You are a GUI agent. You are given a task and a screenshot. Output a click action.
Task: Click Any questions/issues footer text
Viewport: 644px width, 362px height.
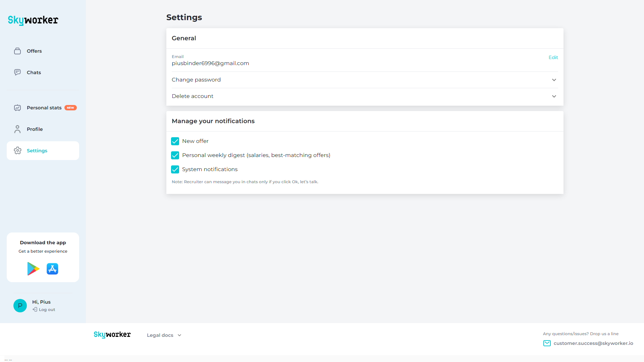[581, 334]
